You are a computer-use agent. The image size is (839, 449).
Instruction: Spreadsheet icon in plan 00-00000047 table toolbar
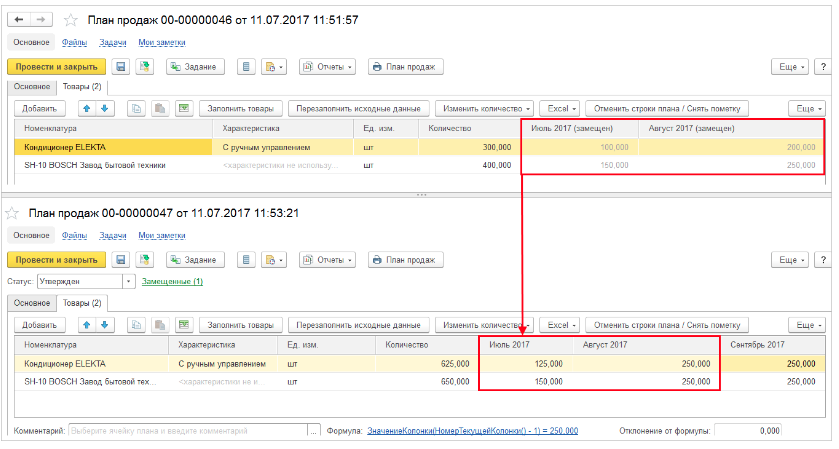tap(184, 325)
